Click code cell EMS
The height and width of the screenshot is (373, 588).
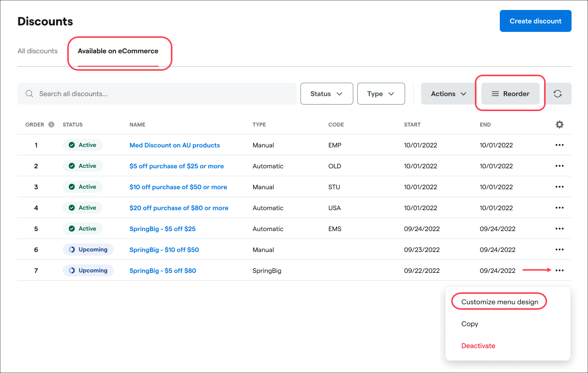click(x=335, y=229)
